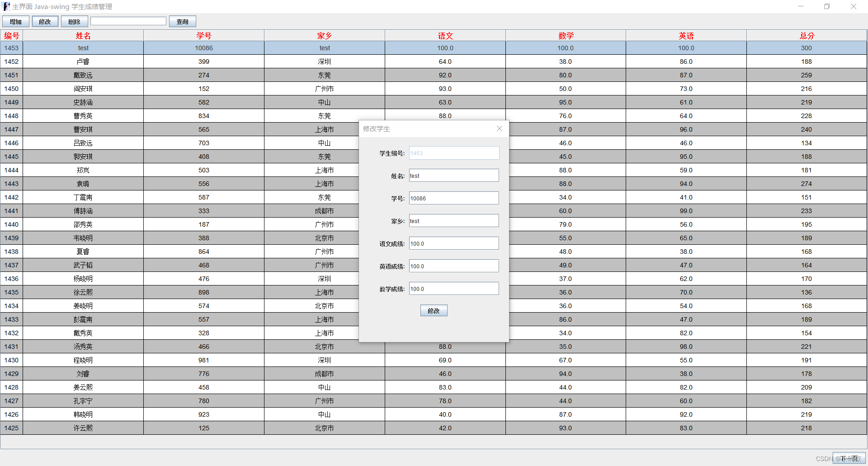The image size is (868, 466).
Task: Click the 家乡 input field in dialog
Action: tap(454, 221)
